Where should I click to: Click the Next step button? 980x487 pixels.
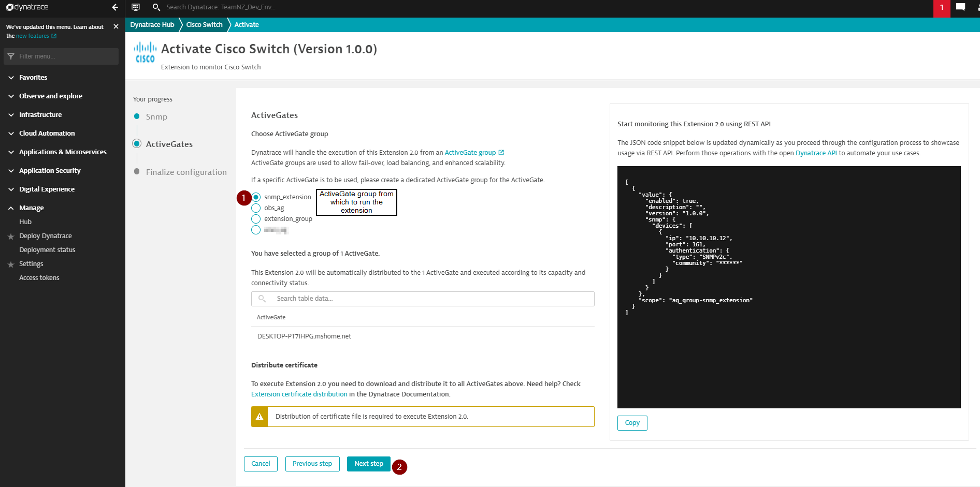(369, 464)
